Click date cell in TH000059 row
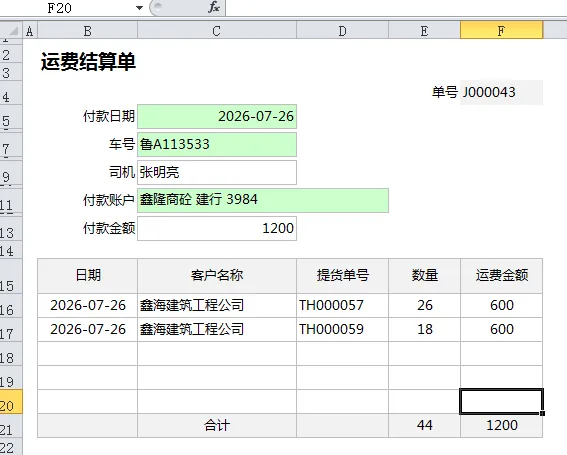 pos(88,329)
